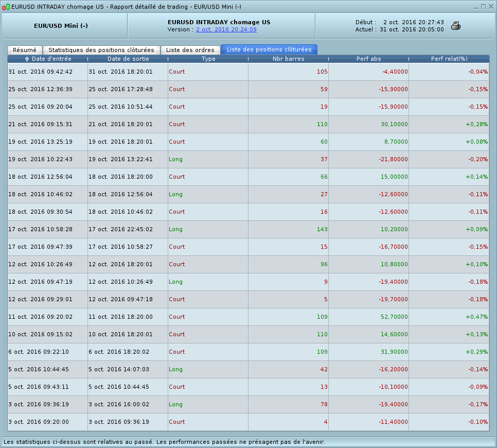The image size is (497, 448).
Task: Select entry 5 oct. 2016 09:43:11
Action: tap(39, 387)
